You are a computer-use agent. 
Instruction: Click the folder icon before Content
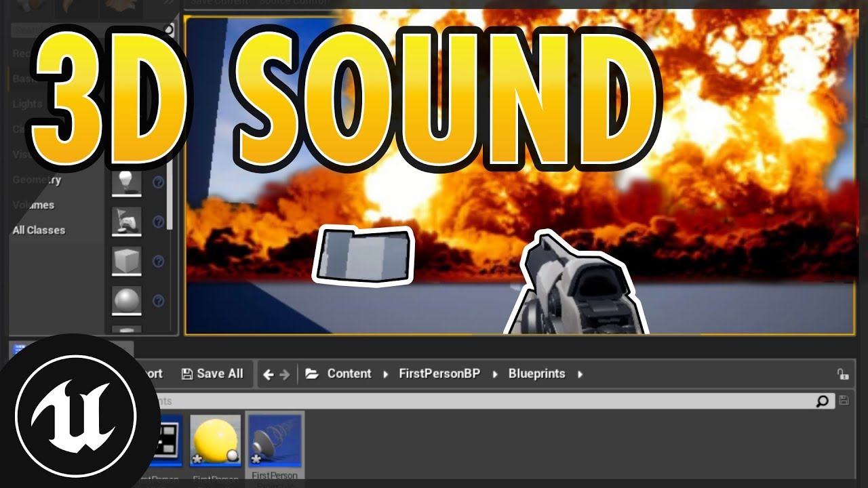click(x=312, y=374)
